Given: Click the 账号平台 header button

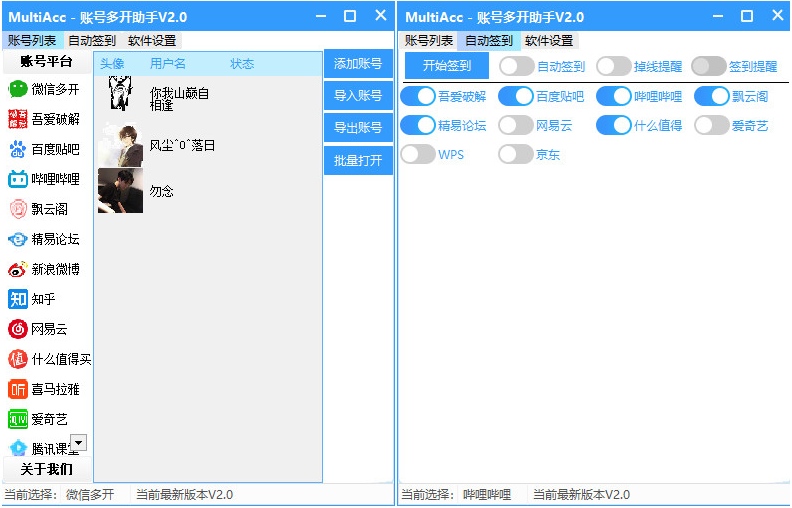Looking at the screenshot, I should pos(46,62).
